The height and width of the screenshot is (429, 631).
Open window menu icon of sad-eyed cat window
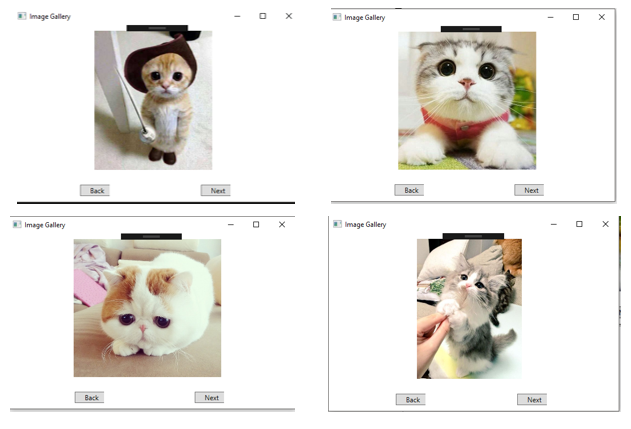coord(17,224)
